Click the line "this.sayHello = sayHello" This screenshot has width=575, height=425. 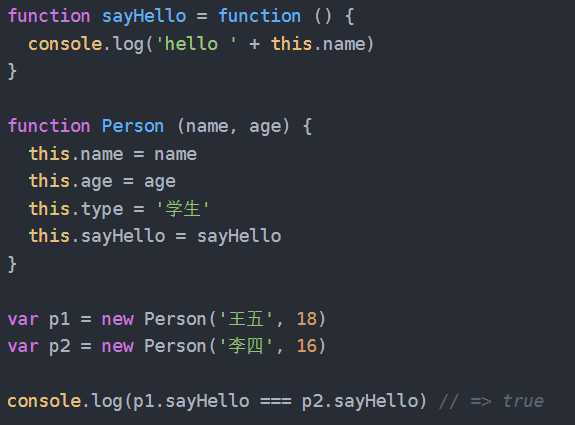155,236
